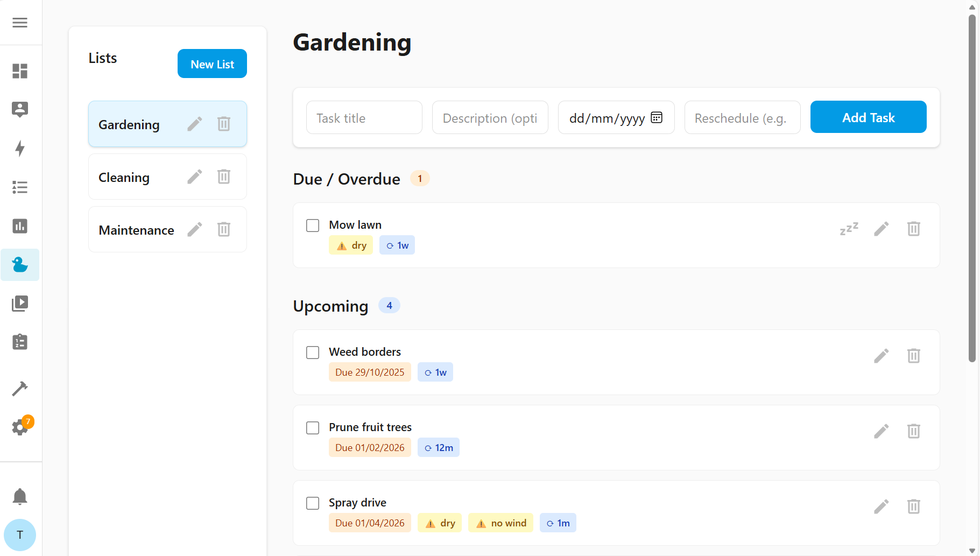Click the Due 29/10/2025 tag
Image resolution: width=980 pixels, height=556 pixels.
point(370,372)
